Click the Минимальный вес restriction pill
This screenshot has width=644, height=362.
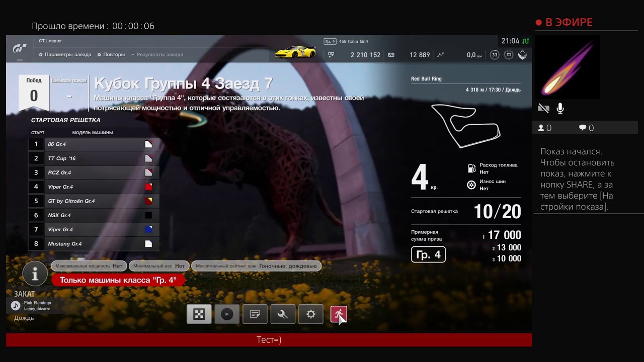coord(159,266)
